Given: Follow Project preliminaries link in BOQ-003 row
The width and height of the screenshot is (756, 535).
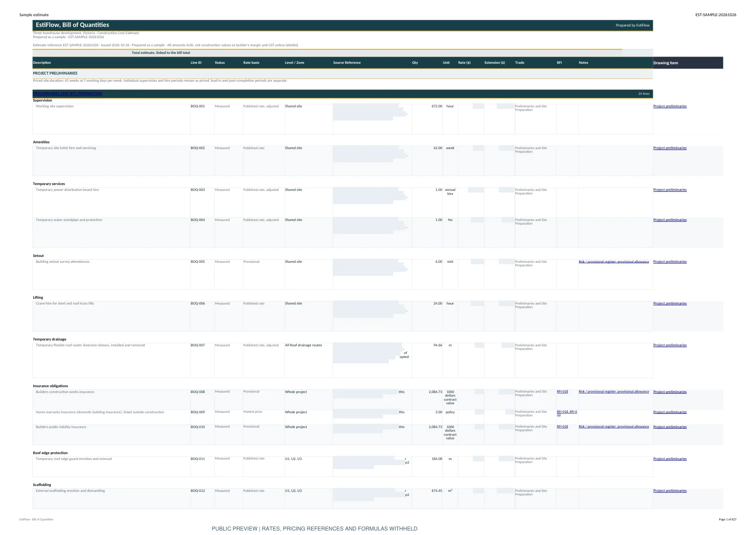Looking at the screenshot, I should coord(670,190).
